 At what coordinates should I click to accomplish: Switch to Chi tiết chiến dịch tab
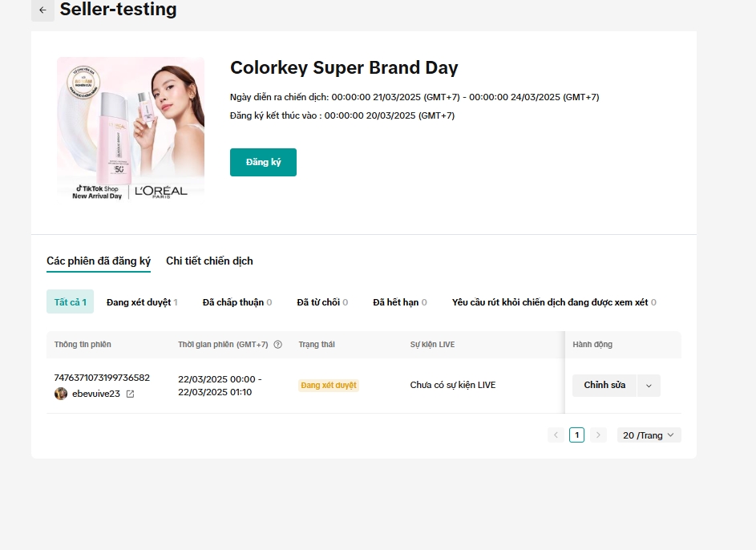pyautogui.click(x=209, y=261)
